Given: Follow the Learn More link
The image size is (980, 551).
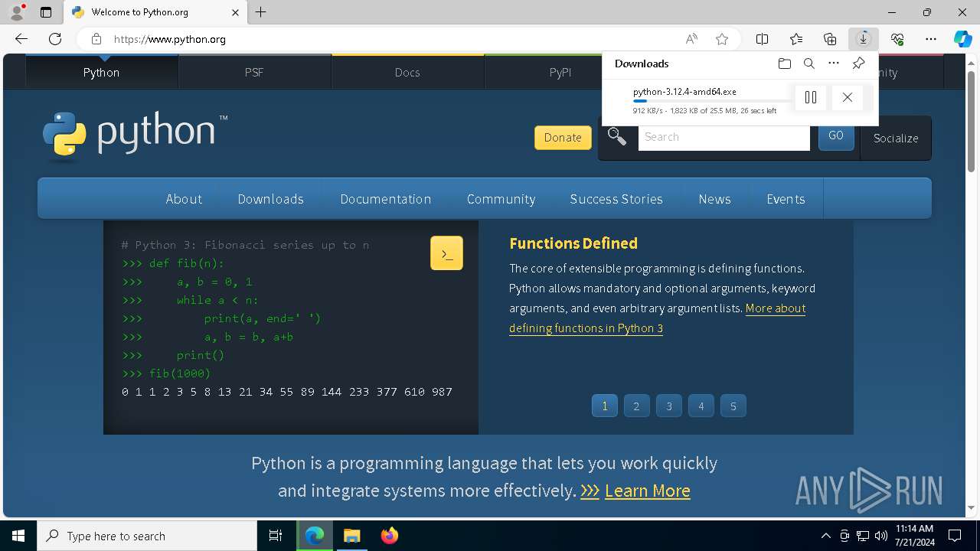Looking at the screenshot, I should point(648,491).
